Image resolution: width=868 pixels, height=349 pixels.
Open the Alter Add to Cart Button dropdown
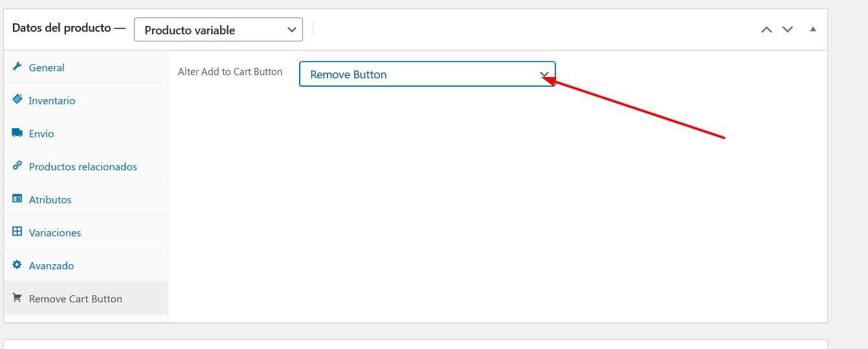(x=427, y=74)
